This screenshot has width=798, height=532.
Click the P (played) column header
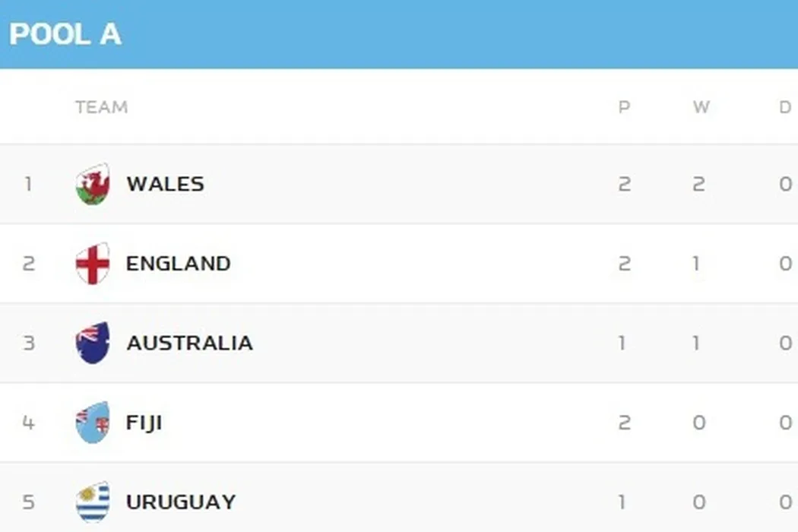coord(624,107)
